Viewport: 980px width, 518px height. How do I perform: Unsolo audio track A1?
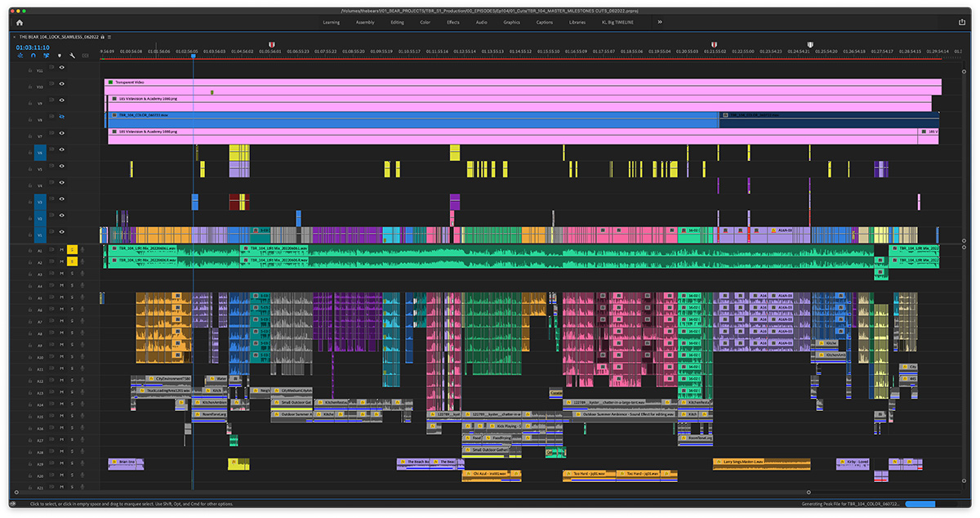pyautogui.click(x=72, y=249)
